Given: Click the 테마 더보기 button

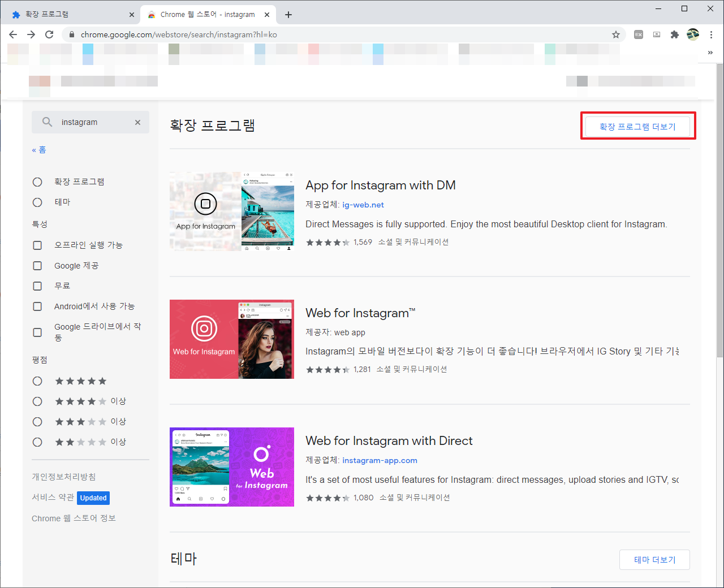Looking at the screenshot, I should point(654,560).
